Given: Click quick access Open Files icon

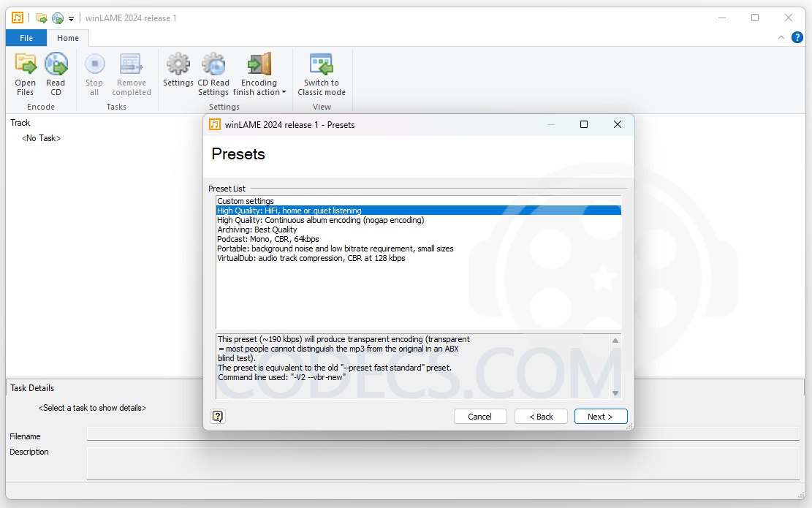Looking at the screenshot, I should [42, 18].
